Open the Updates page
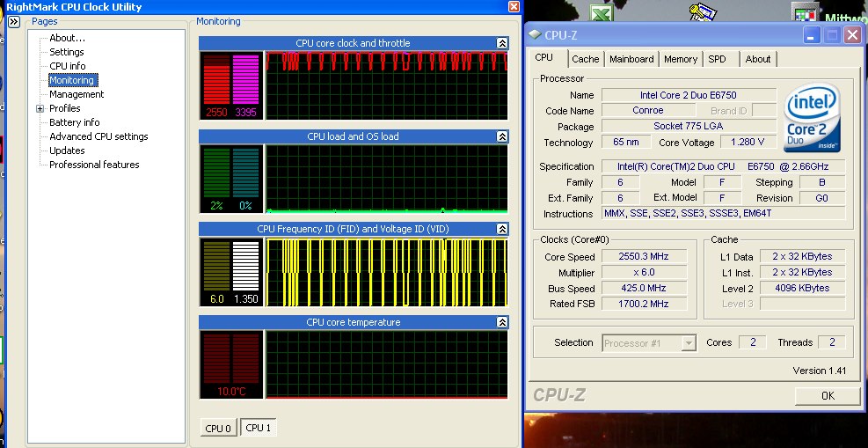868x448 pixels. (x=67, y=151)
